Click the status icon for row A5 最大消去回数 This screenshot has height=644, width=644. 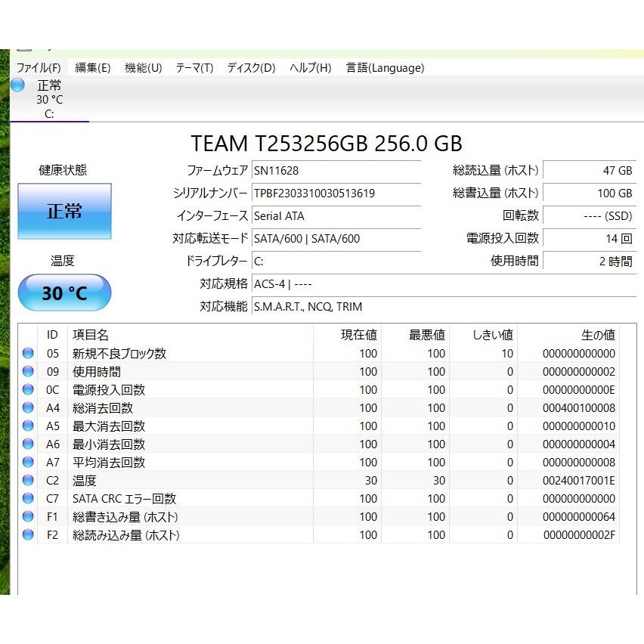(28, 426)
